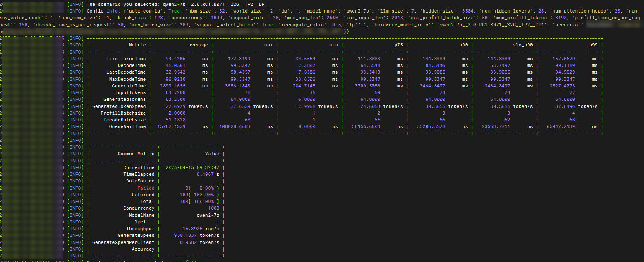Image resolution: width=644 pixels, height=262 pixels.
Task: Click the average value 94.4206
Action: tap(176, 59)
